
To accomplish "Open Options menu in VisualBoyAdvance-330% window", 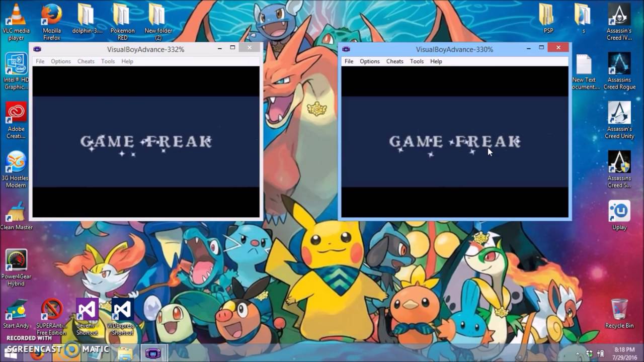I will [370, 61].
